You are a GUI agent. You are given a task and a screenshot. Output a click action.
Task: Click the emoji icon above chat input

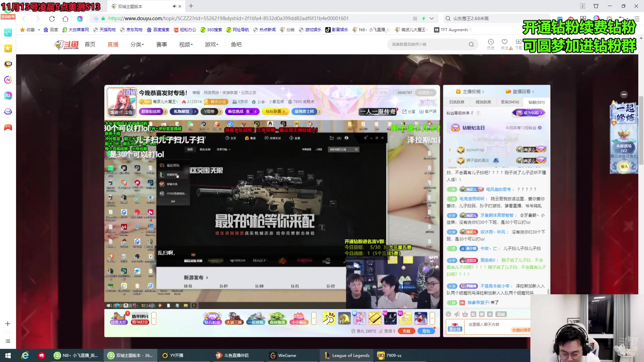(448, 314)
